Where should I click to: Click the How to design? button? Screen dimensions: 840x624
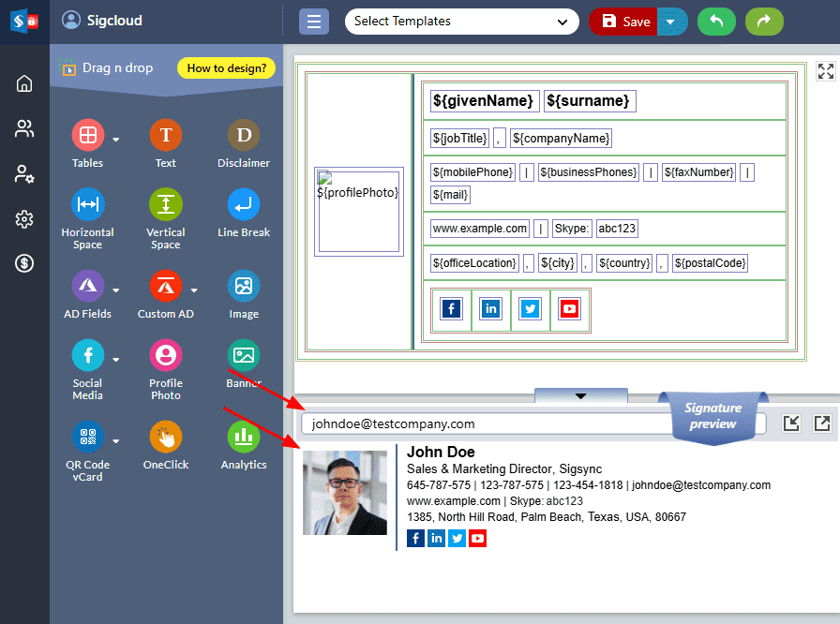point(227,67)
